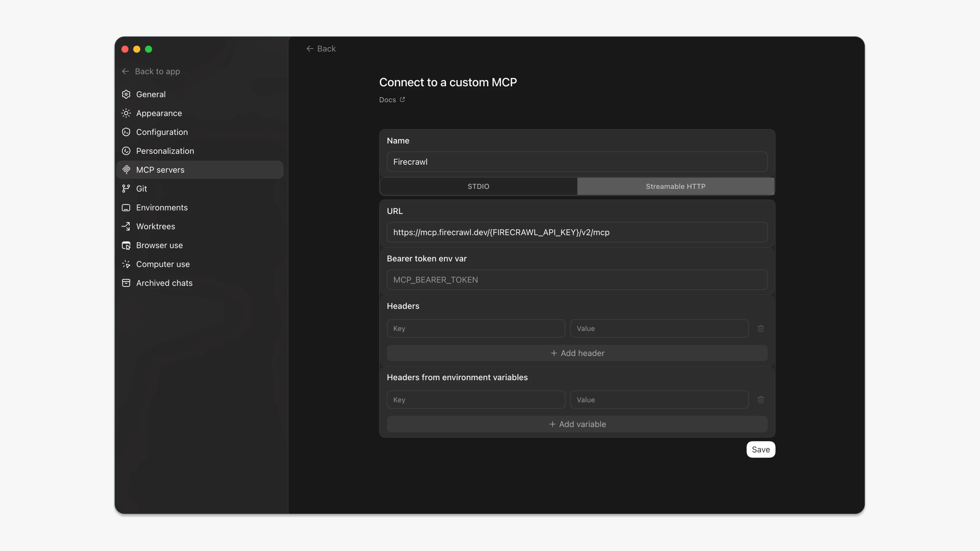Go back using the Back link
Image resolution: width=980 pixels, height=551 pixels.
click(321, 49)
